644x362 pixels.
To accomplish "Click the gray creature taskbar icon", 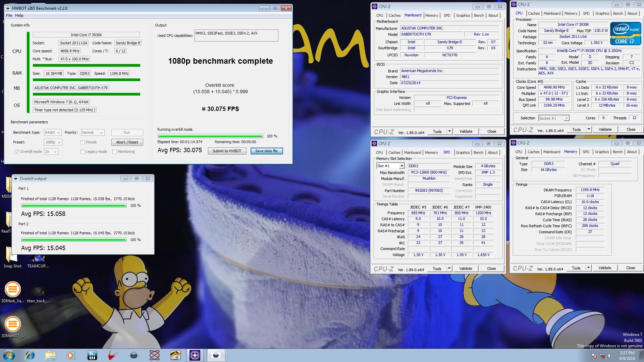I will [133, 355].
